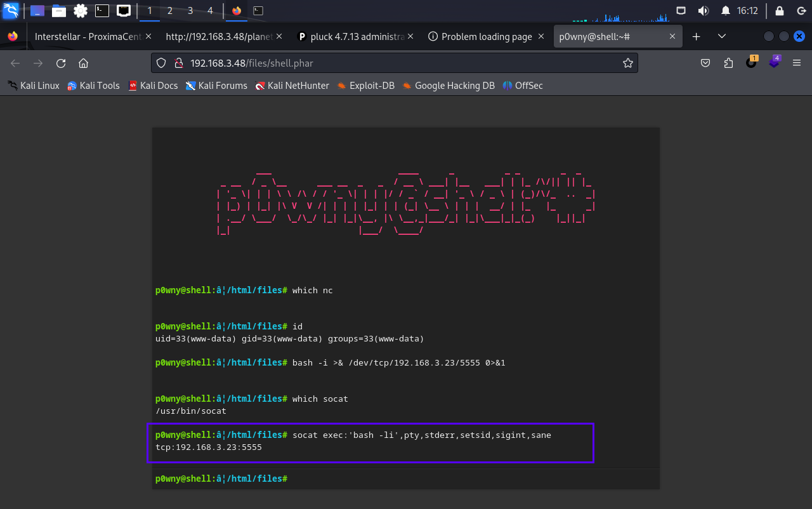Open the Firefox extensions puzzle icon
The width and height of the screenshot is (812, 509).
click(x=728, y=63)
